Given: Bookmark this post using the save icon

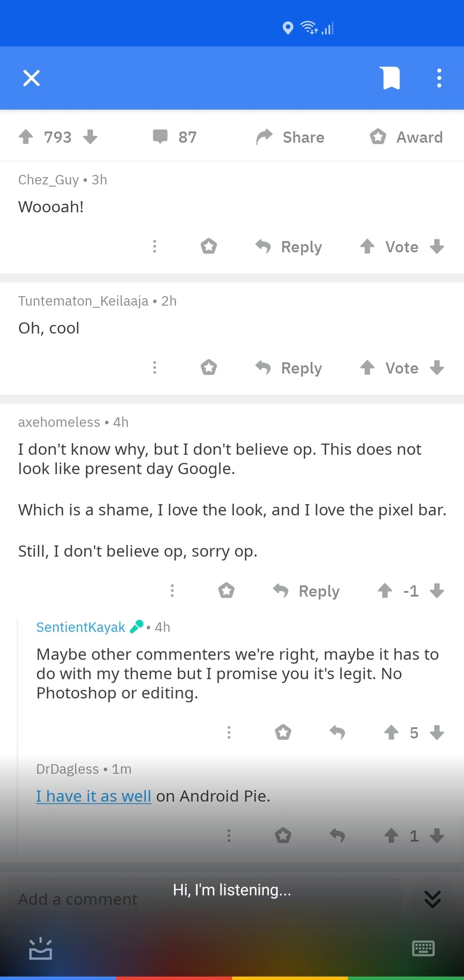Looking at the screenshot, I should [391, 78].
